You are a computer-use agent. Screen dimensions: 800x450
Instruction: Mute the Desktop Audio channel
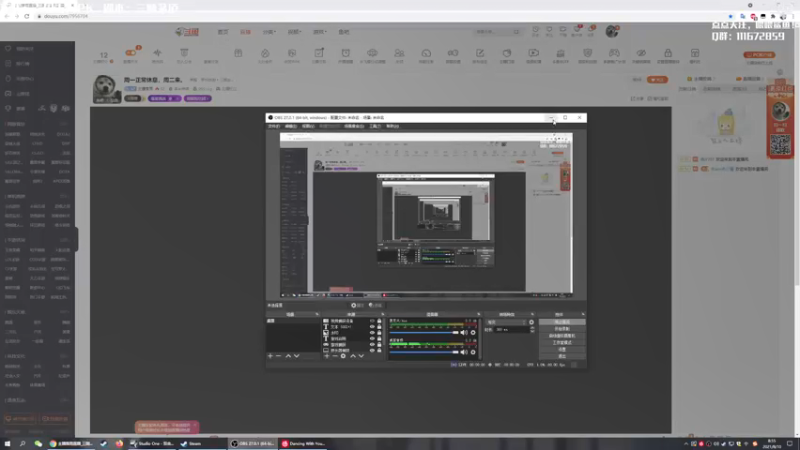(464, 352)
